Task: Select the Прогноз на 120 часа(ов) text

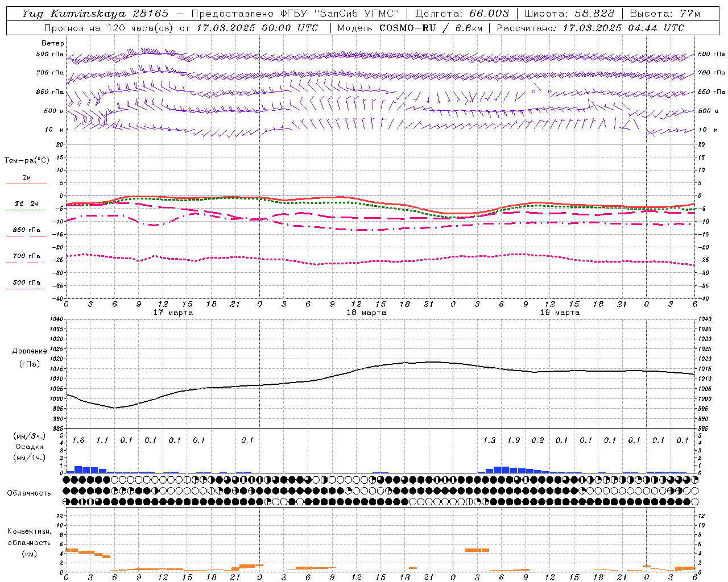Action: coord(109,28)
